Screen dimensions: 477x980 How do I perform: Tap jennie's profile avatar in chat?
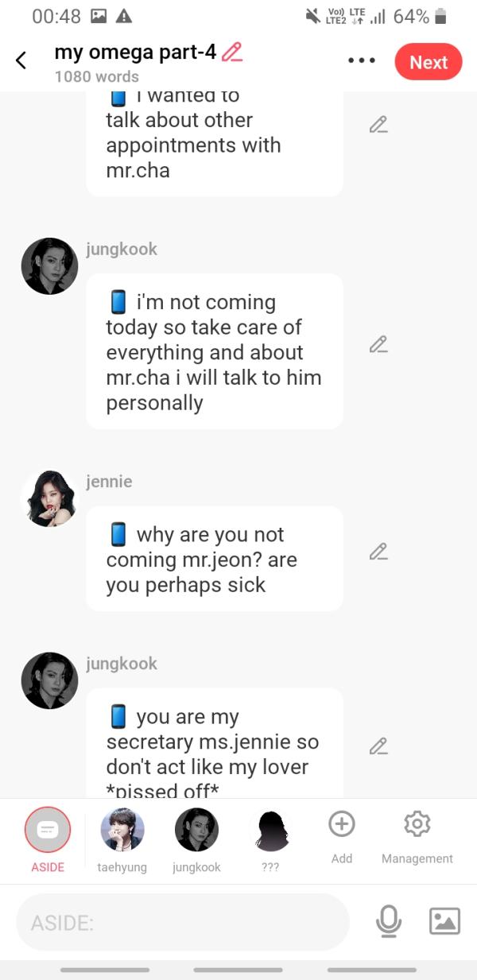(49, 498)
